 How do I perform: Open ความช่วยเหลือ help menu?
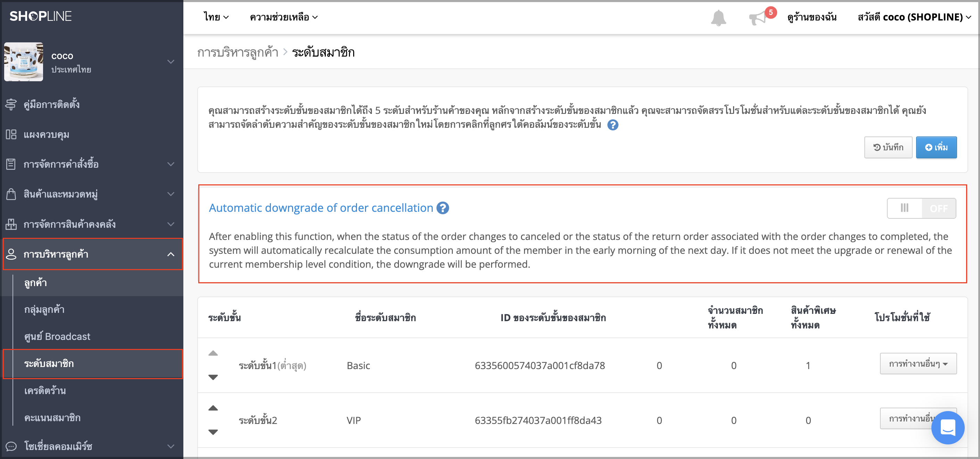[283, 17]
